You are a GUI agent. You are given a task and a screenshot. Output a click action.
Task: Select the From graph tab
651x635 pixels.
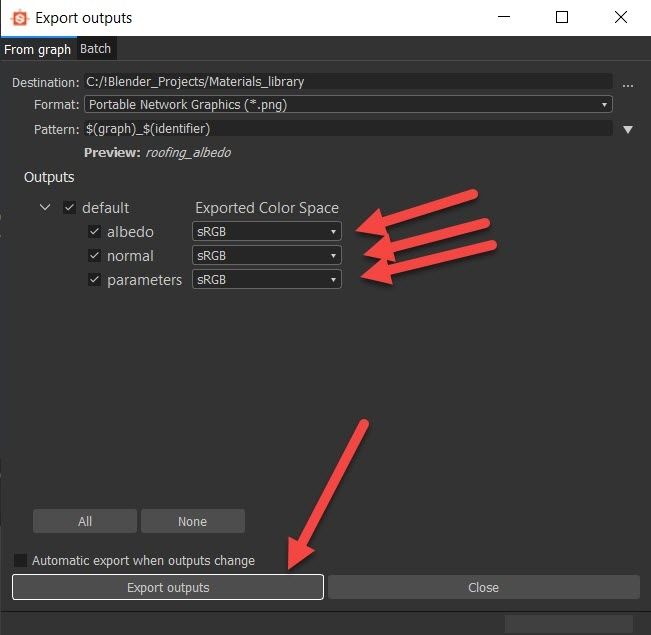37,49
